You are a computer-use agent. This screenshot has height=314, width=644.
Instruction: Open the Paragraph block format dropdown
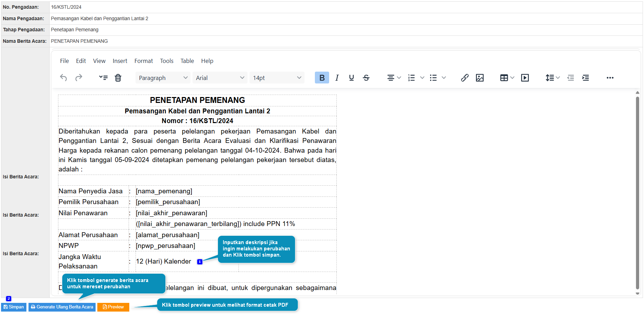(x=163, y=78)
